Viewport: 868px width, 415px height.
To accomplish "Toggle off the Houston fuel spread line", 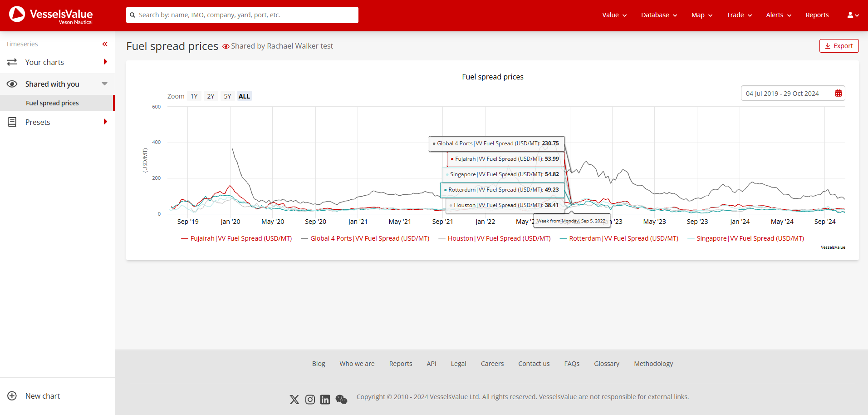I will pyautogui.click(x=495, y=238).
